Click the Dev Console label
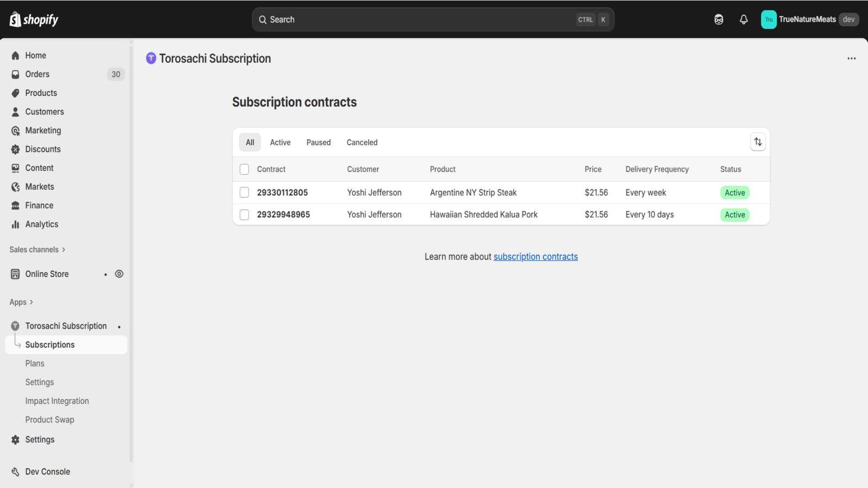This screenshot has width=868, height=488. click(48, 472)
